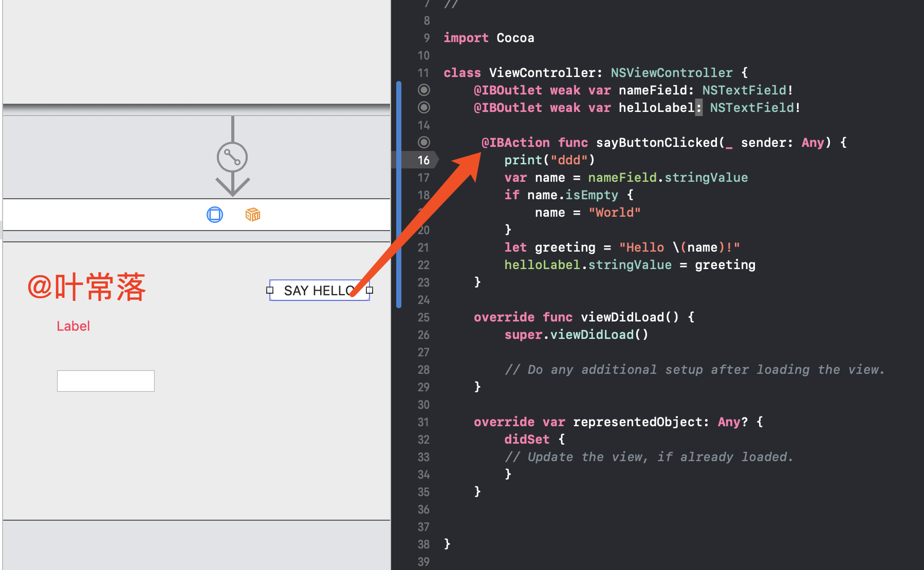Click the sayButtonClicked action connection circle

click(x=424, y=142)
